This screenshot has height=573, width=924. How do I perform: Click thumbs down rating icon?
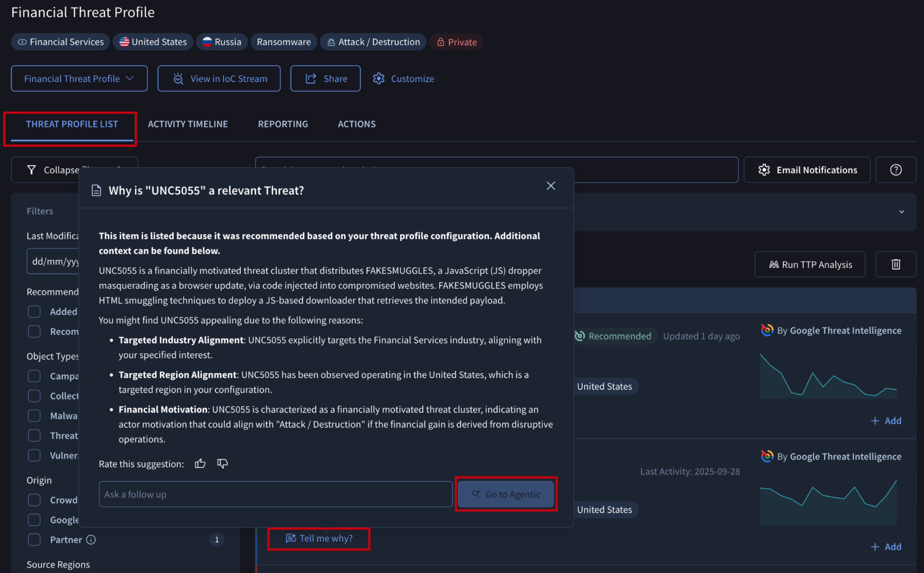[x=222, y=463]
